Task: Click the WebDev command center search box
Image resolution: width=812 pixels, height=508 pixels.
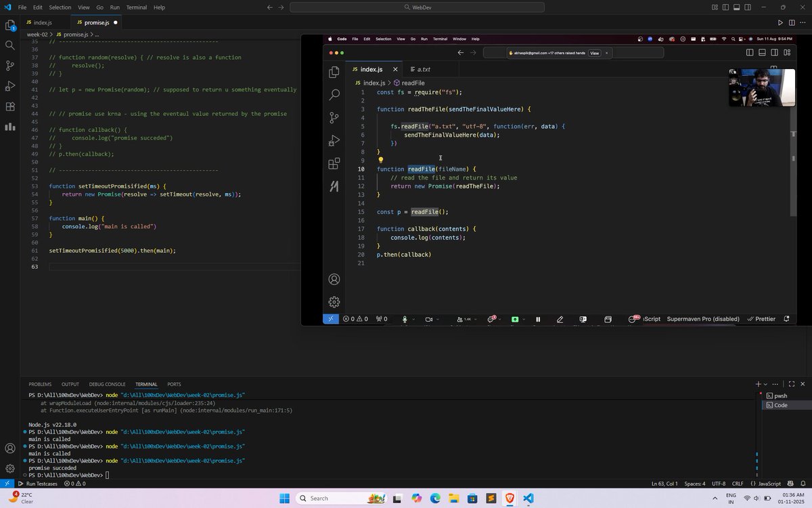Action: 417,7
